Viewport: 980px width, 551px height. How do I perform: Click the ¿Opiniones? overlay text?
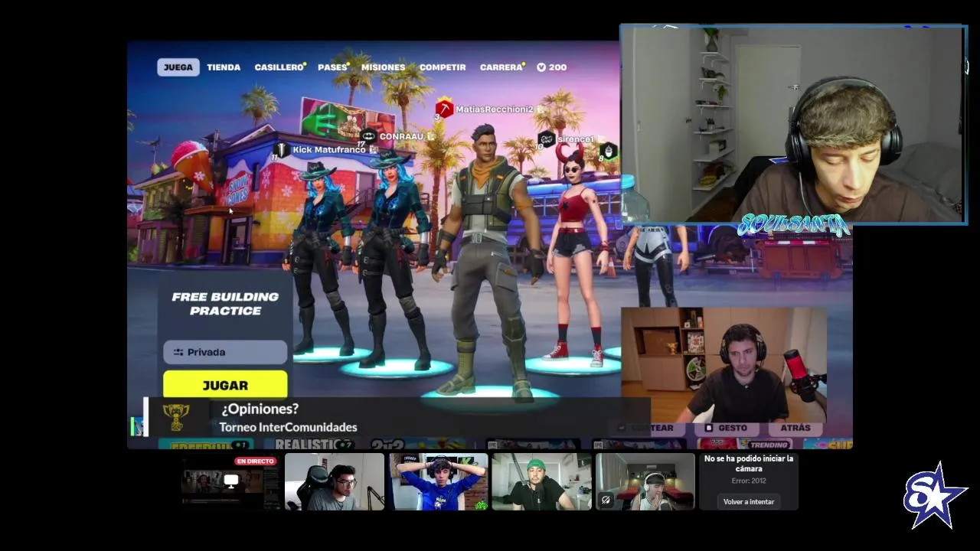(260, 409)
